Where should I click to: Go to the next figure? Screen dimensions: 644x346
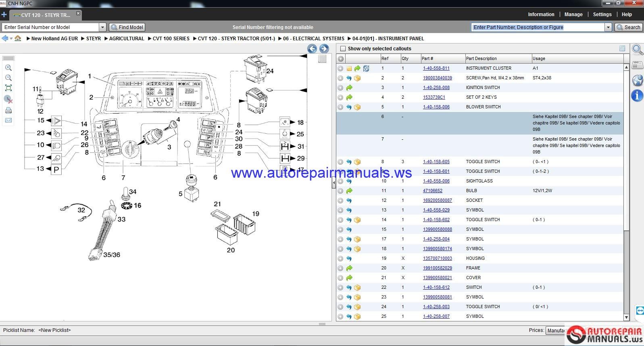point(324,49)
